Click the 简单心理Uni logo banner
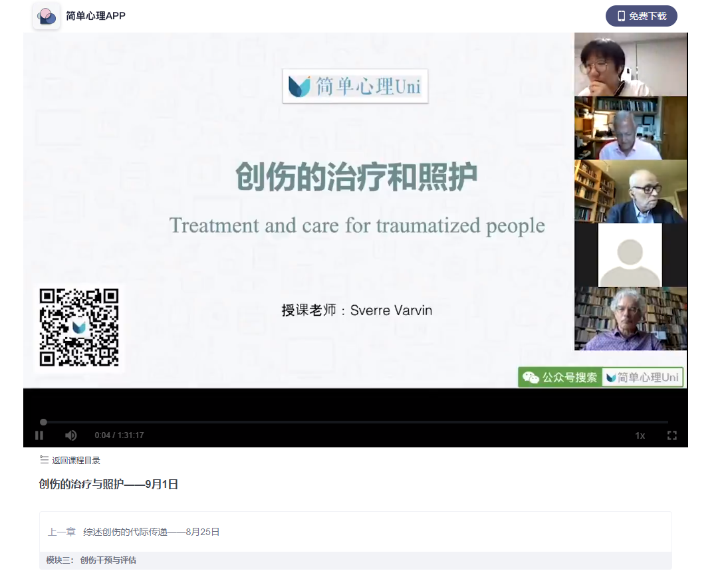This screenshot has height=577, width=728. [x=355, y=86]
